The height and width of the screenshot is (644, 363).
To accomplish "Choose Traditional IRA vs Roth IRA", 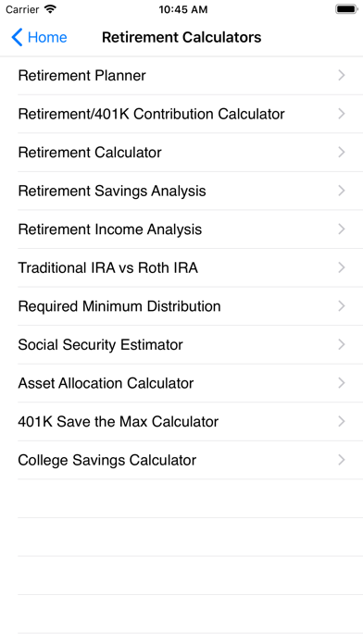I will pyautogui.click(x=181, y=267).
